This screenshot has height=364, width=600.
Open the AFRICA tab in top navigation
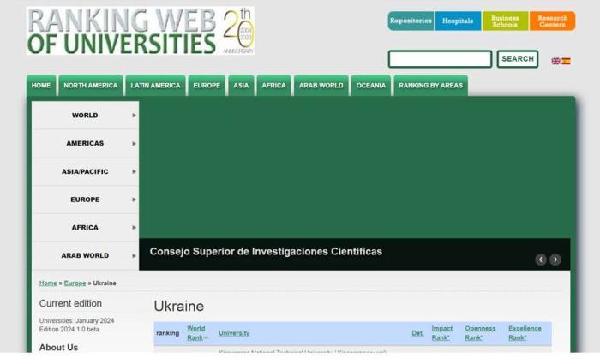[x=273, y=86]
